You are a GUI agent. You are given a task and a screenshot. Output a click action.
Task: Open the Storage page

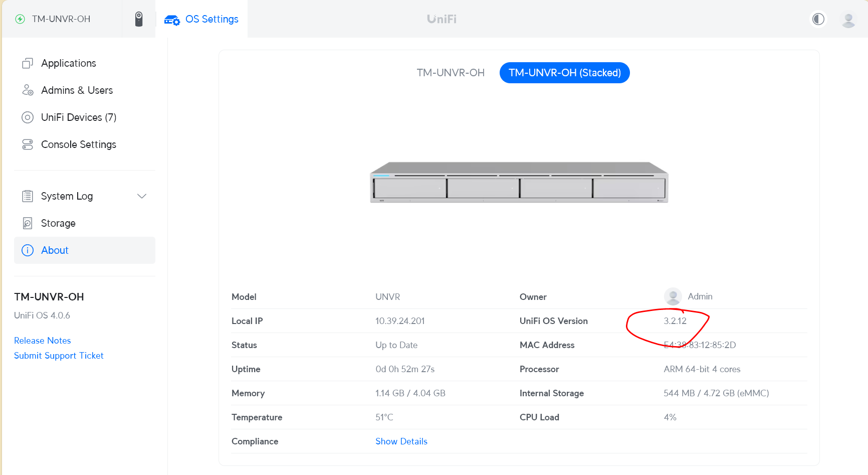(x=85, y=223)
